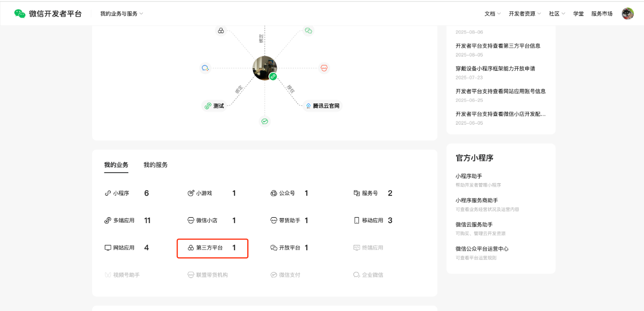This screenshot has height=311, width=644.
Task: Click the WeChat logo in header
Action: tap(20, 13)
